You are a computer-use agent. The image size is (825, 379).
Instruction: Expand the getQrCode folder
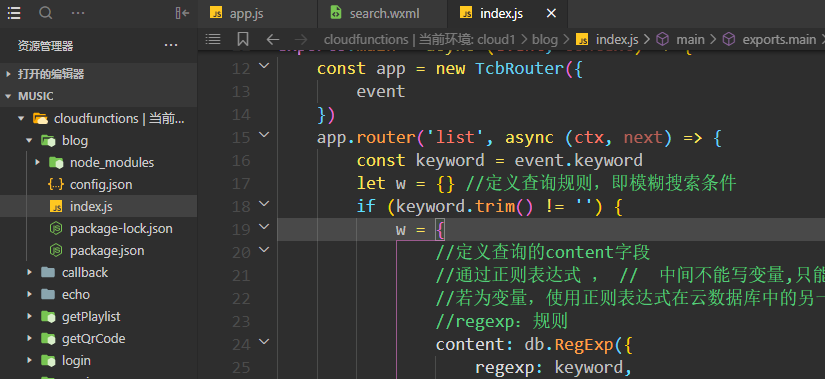pyautogui.click(x=29, y=338)
